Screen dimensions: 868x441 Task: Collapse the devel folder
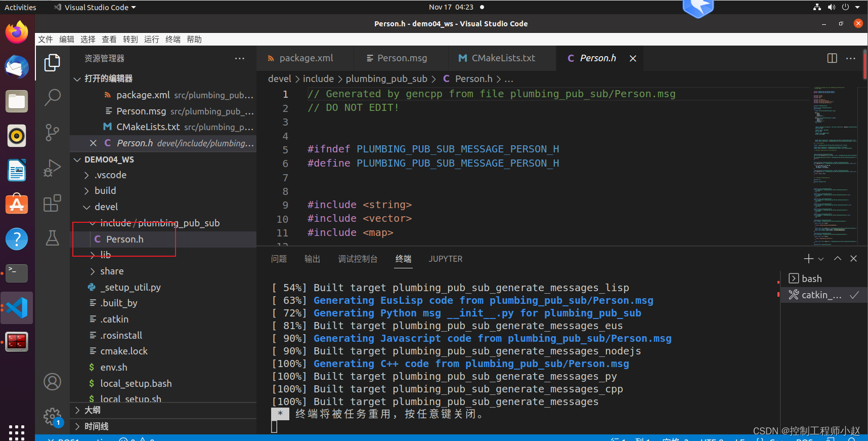(86, 207)
